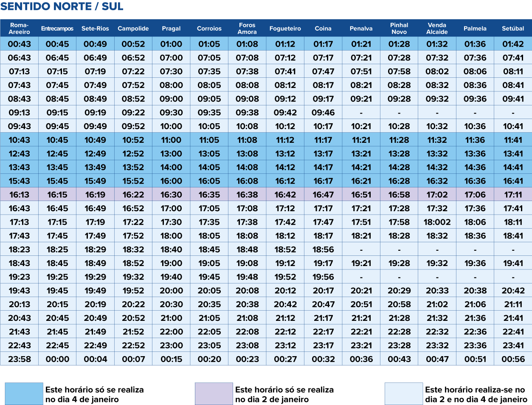The width and height of the screenshot is (532, 405).
Task: Click the 07:47 Coina cell
Action: tap(323, 71)
